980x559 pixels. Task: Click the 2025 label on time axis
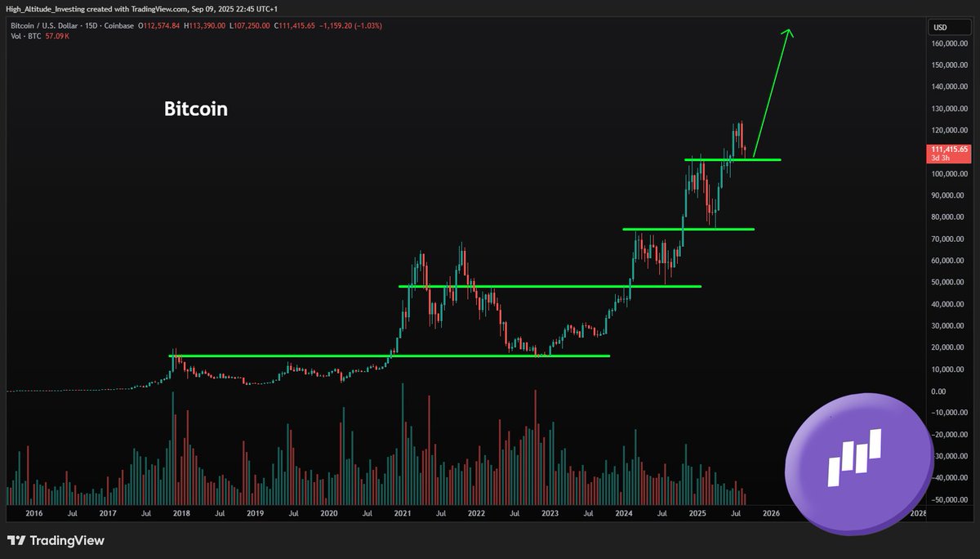(x=697, y=514)
